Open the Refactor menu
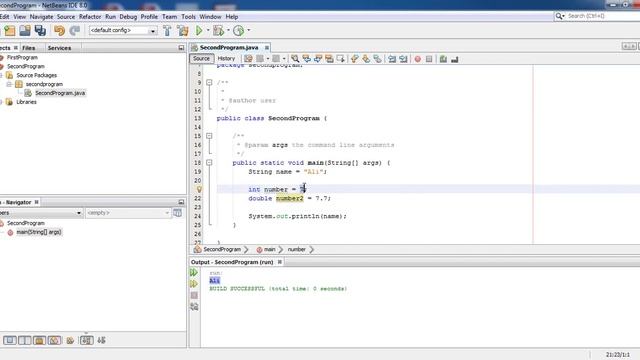The width and height of the screenshot is (640, 360). [x=90, y=17]
